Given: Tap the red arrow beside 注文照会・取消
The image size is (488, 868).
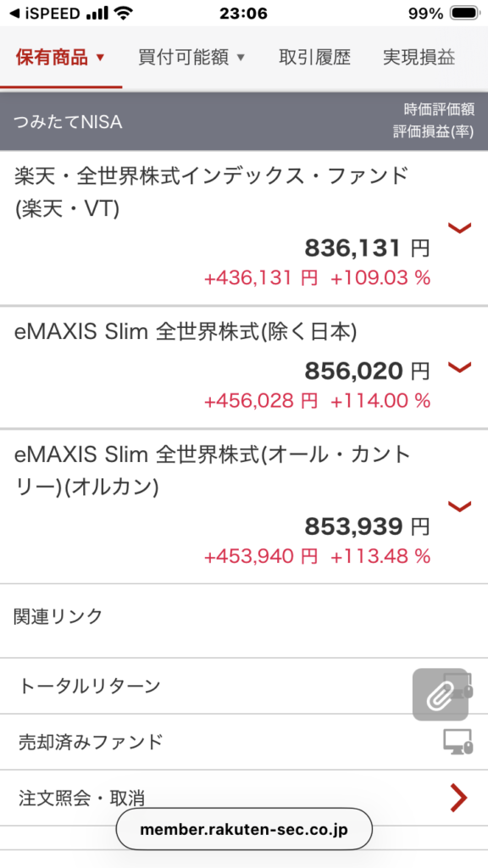Looking at the screenshot, I should 459,798.
